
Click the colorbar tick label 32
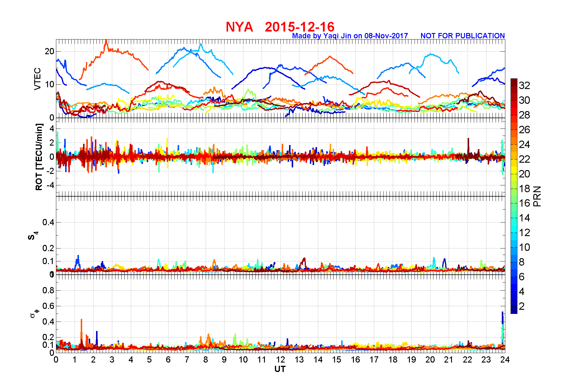524,85
